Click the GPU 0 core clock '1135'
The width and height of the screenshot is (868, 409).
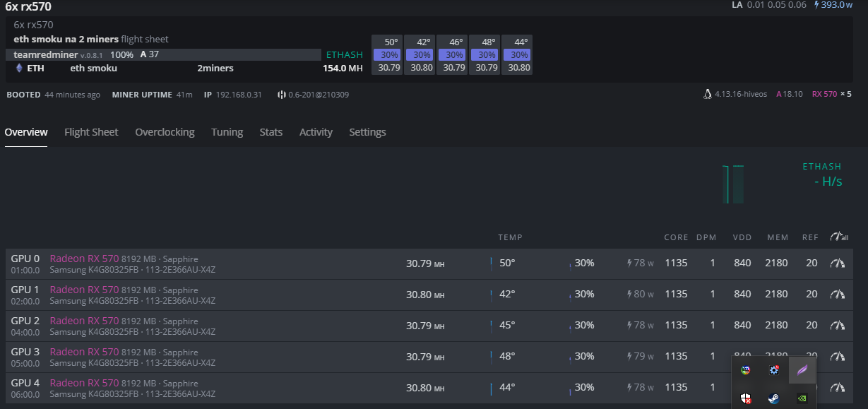coord(676,263)
